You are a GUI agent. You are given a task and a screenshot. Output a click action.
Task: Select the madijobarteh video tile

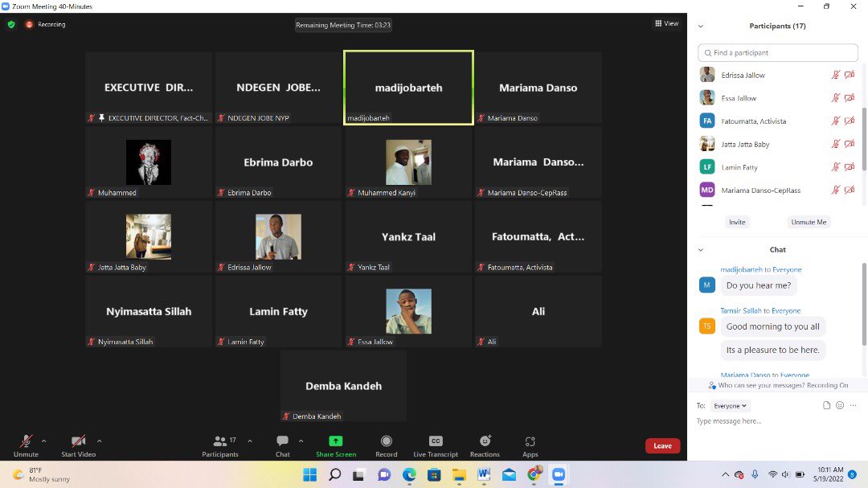(408, 88)
